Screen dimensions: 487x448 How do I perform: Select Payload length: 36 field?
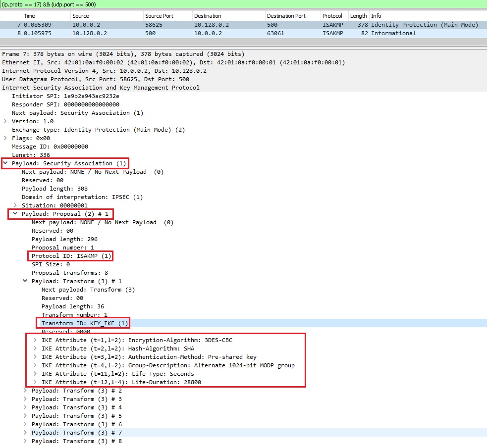pyautogui.click(x=73, y=306)
